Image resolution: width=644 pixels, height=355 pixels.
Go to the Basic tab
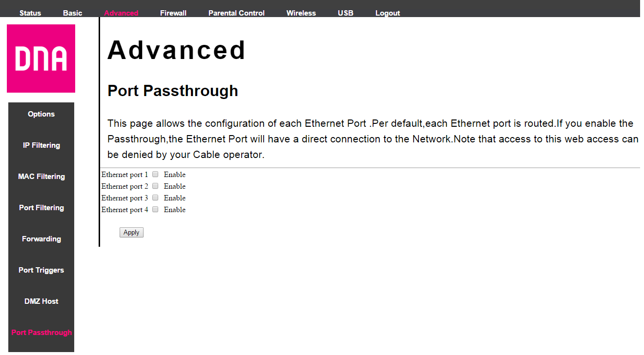tap(73, 13)
